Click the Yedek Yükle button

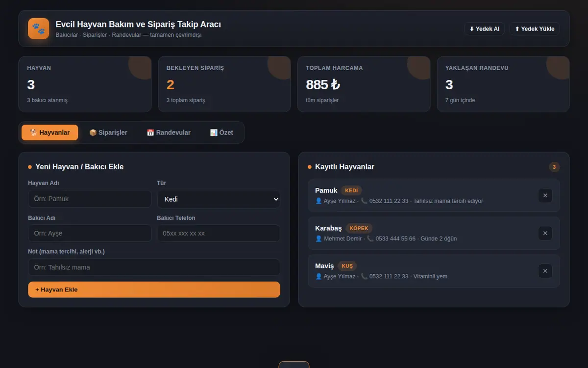pos(535,29)
